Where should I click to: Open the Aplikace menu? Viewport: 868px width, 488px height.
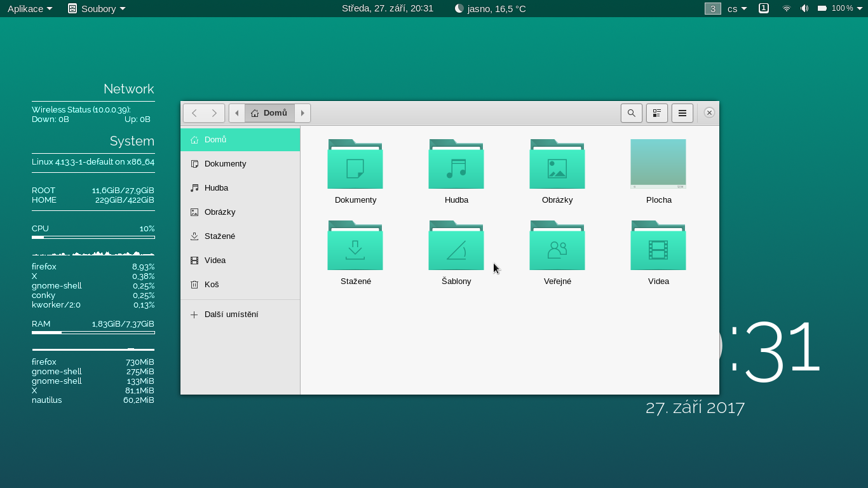[30, 8]
